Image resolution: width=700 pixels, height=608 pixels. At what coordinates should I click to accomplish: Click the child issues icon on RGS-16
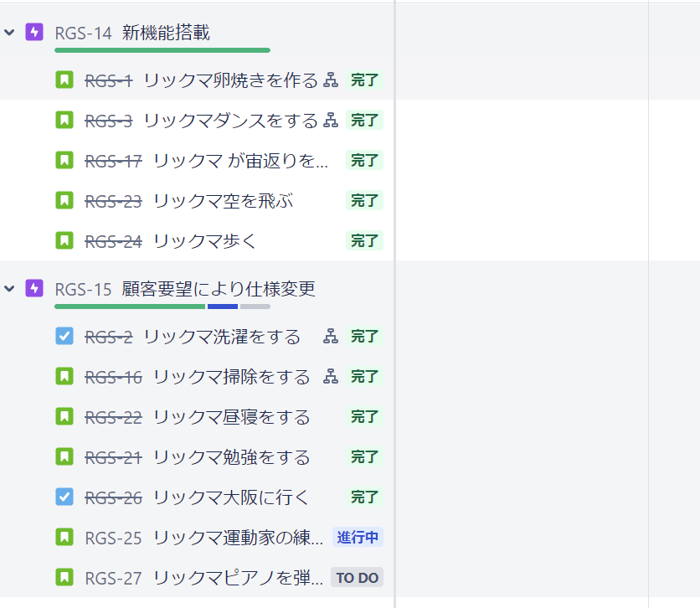331,377
